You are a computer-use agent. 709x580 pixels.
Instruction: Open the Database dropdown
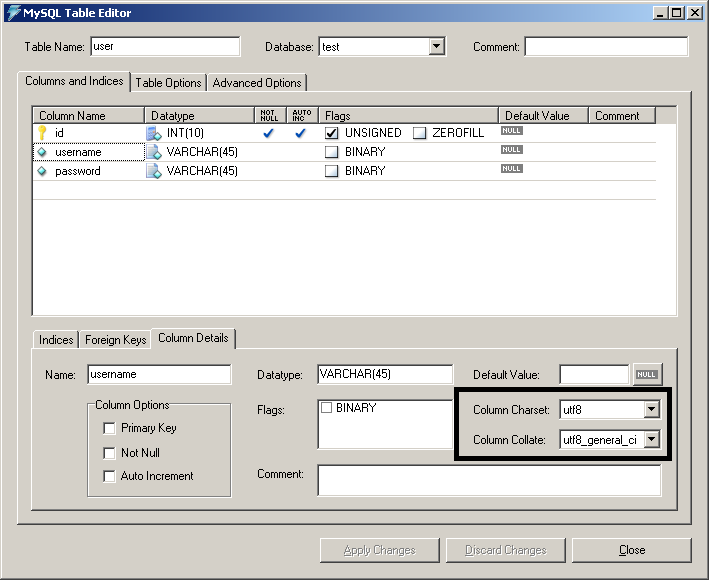coord(436,46)
